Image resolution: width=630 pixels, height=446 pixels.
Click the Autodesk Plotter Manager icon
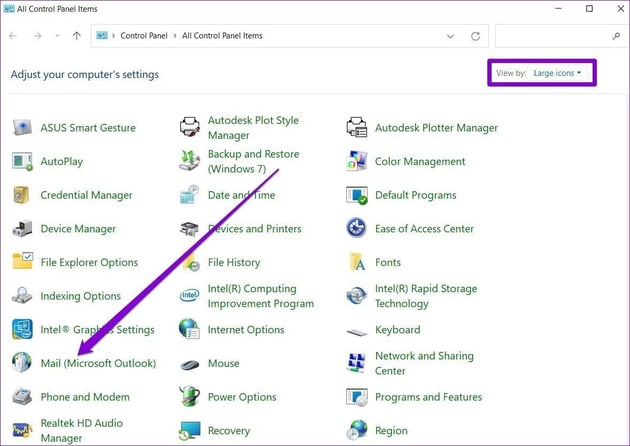pyautogui.click(x=357, y=127)
